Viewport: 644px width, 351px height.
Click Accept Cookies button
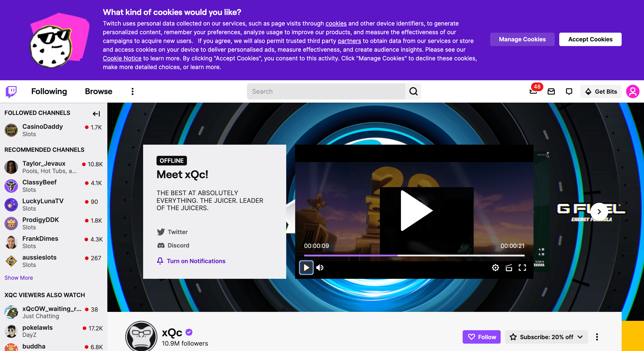pos(590,39)
